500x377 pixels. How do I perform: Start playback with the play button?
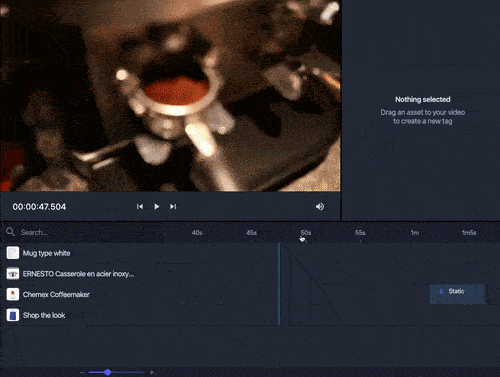(156, 207)
